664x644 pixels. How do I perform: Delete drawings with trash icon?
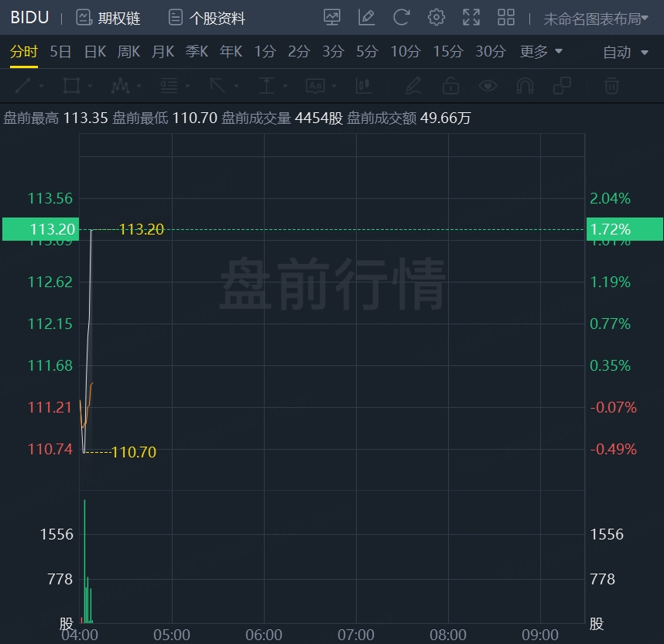611,86
